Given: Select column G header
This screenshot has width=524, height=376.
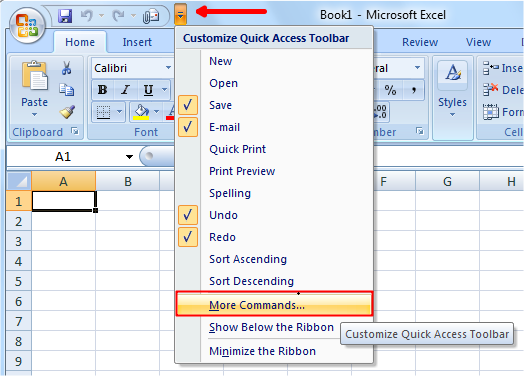Looking at the screenshot, I should pos(447,181).
